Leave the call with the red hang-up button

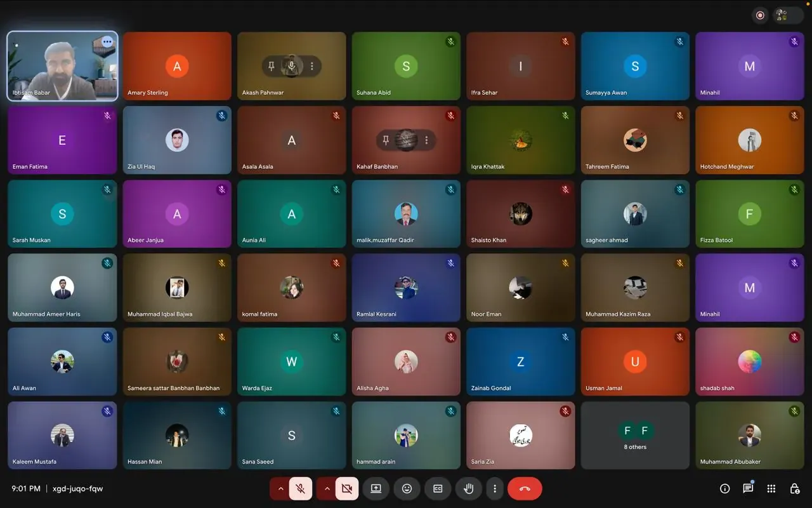(x=525, y=488)
